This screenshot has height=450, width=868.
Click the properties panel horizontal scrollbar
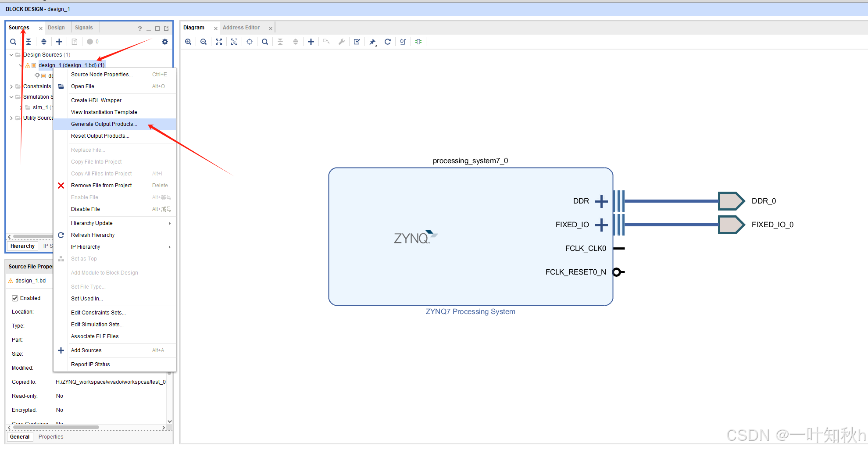[56, 427]
